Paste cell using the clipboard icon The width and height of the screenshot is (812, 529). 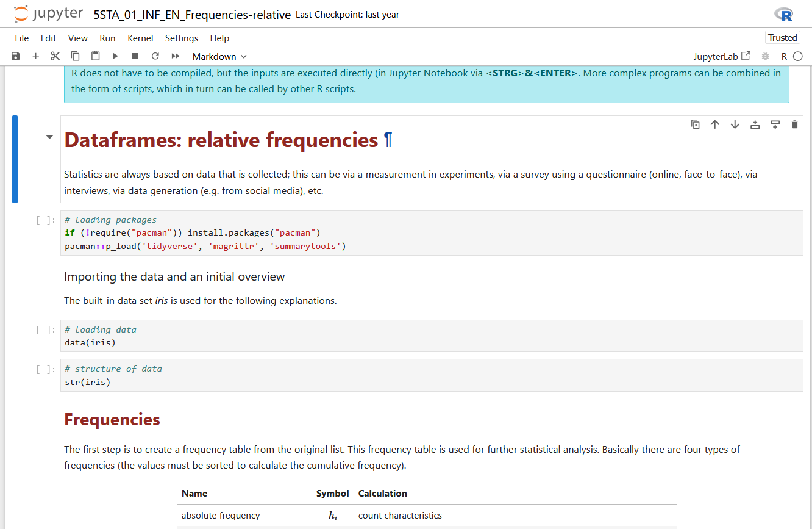(x=95, y=56)
